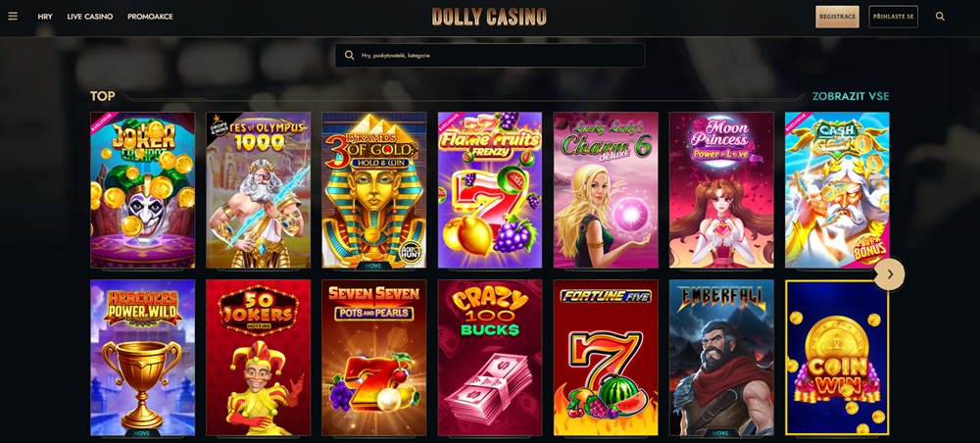980x443 pixels.
Task: Advance the carousel with the right arrow
Action: tap(890, 274)
